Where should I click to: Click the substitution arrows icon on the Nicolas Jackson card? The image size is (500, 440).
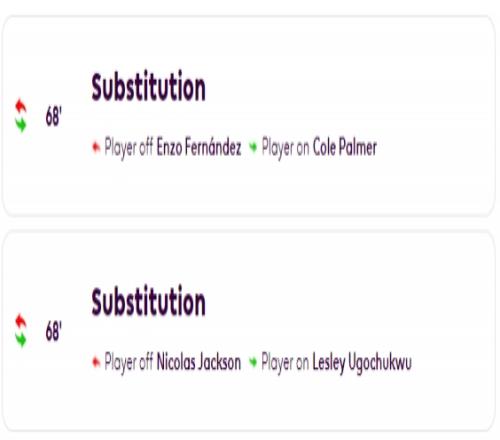(21, 330)
